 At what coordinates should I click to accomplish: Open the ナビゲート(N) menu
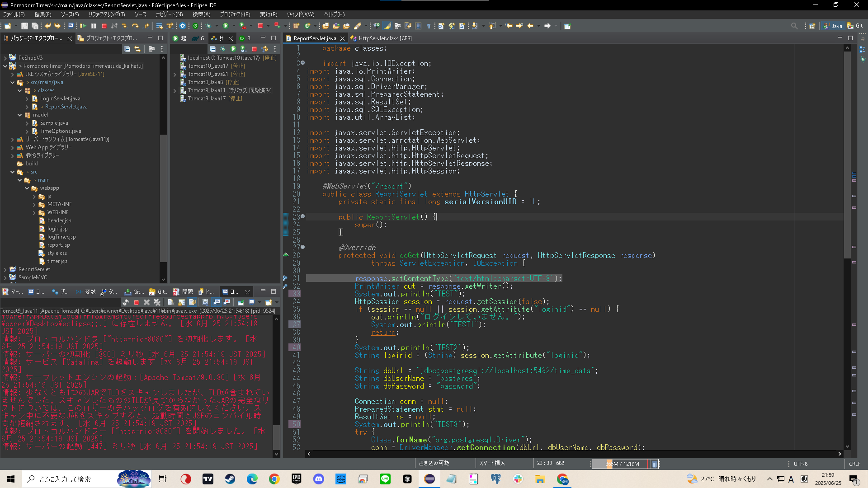[169, 14]
